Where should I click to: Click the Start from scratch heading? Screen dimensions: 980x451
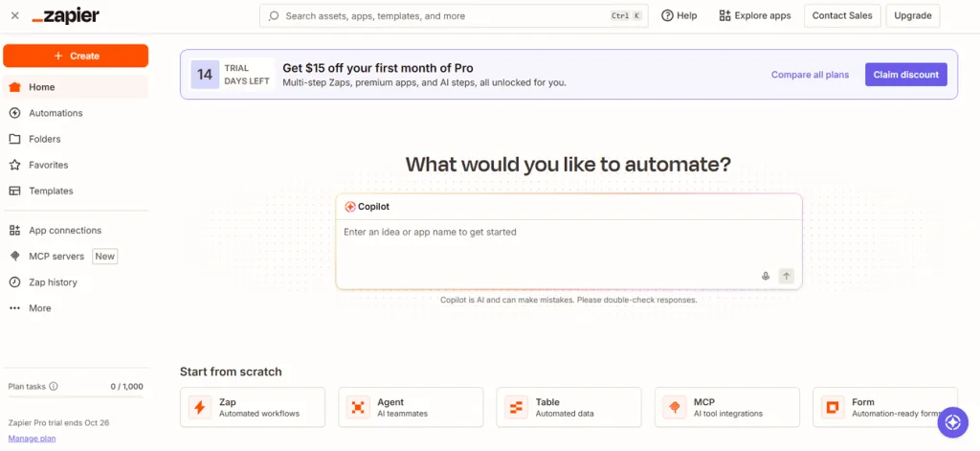231,372
